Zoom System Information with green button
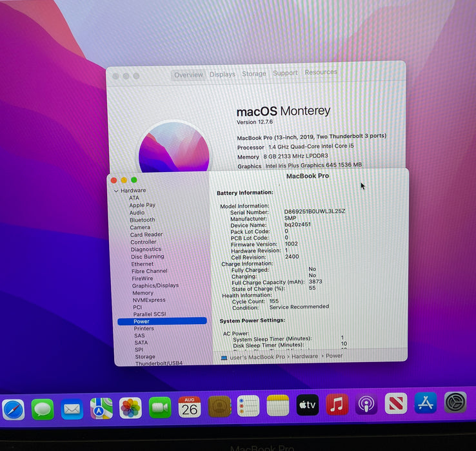The image size is (476, 451). (134, 180)
